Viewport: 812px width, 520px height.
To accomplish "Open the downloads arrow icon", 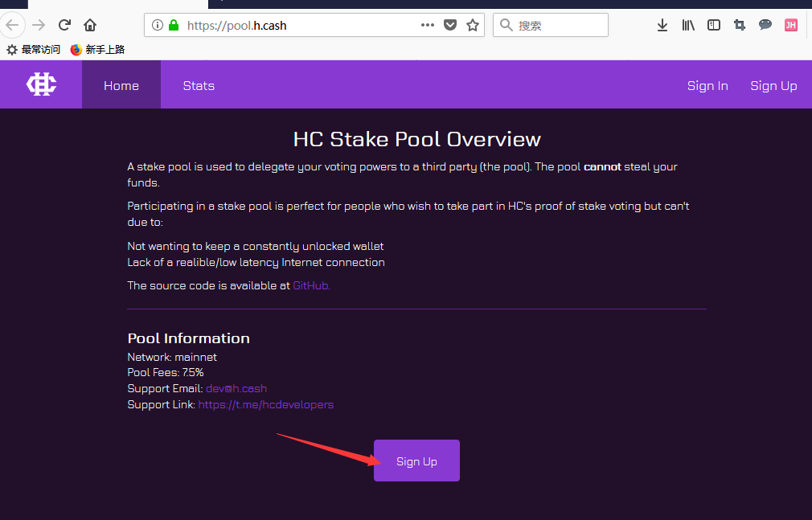I will click(662, 25).
